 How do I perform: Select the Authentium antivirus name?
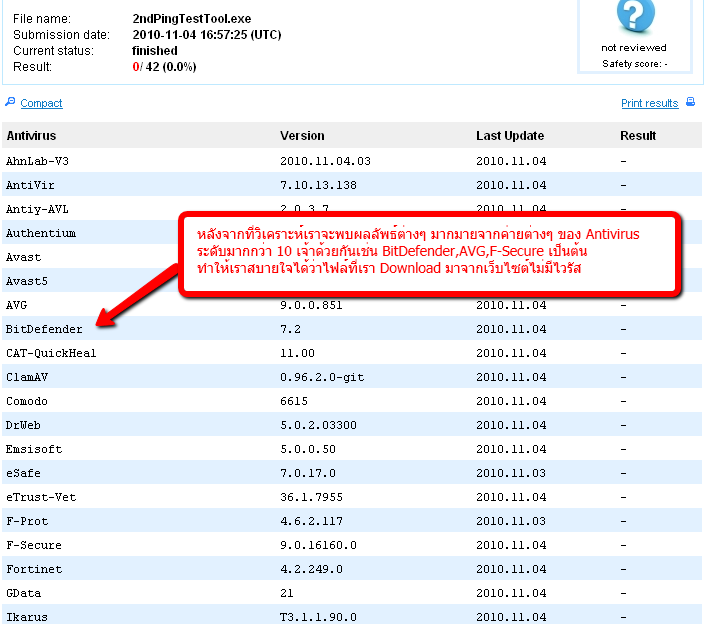point(41,233)
